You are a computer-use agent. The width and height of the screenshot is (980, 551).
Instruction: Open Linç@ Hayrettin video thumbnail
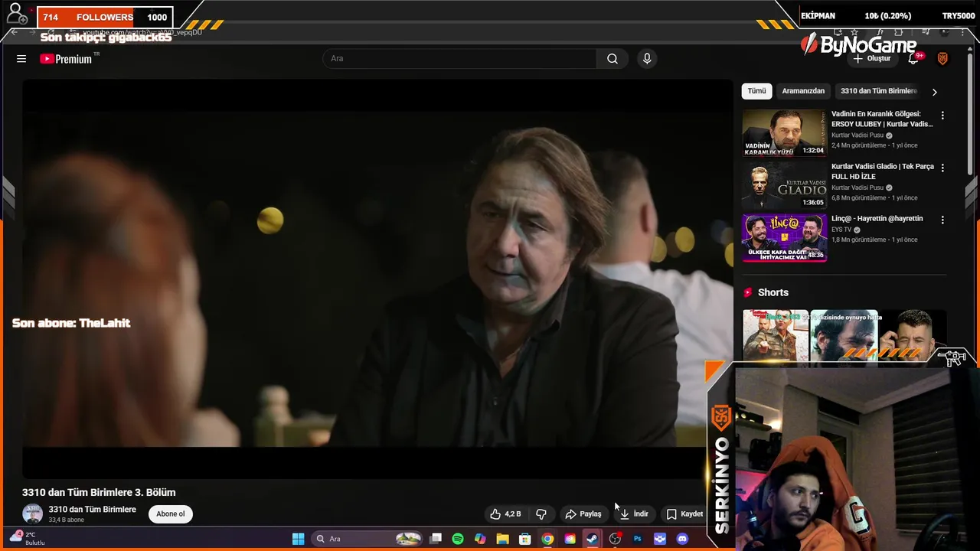click(x=784, y=237)
